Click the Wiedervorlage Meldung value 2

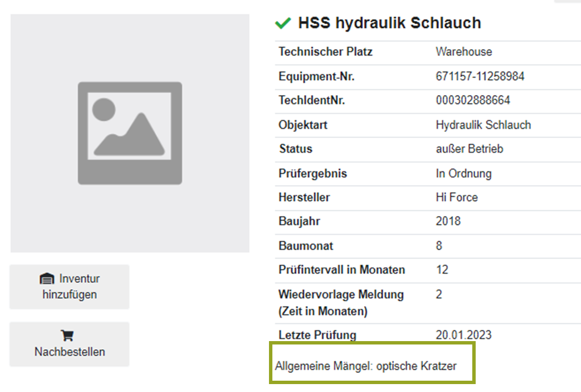click(439, 295)
